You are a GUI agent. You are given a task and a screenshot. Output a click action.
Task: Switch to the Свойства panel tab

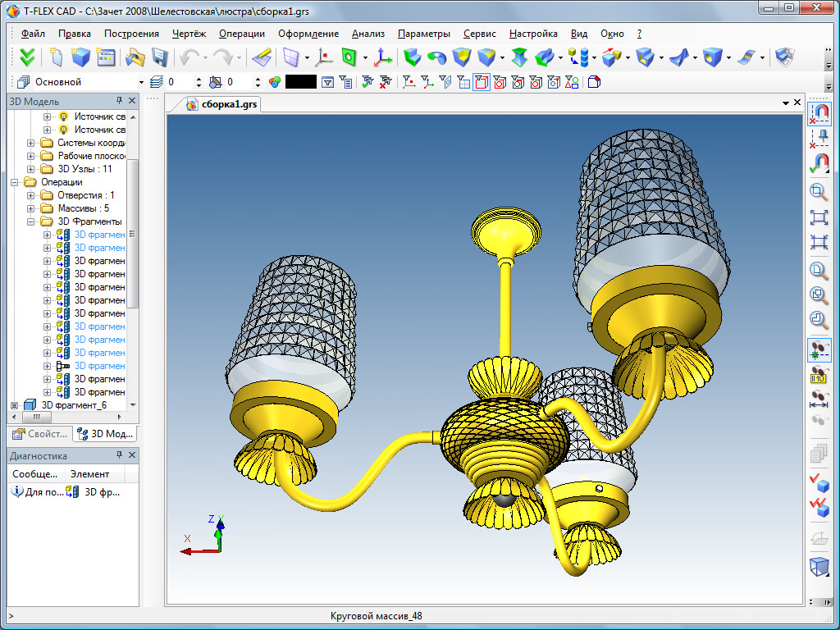click(40, 434)
